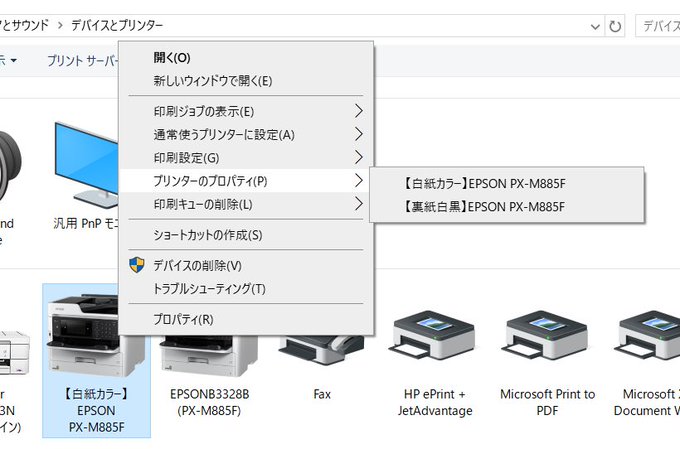Click the EPSONB3328B (PX-M885F) label
Image resolution: width=680 pixels, height=449 pixels.
pos(209,402)
